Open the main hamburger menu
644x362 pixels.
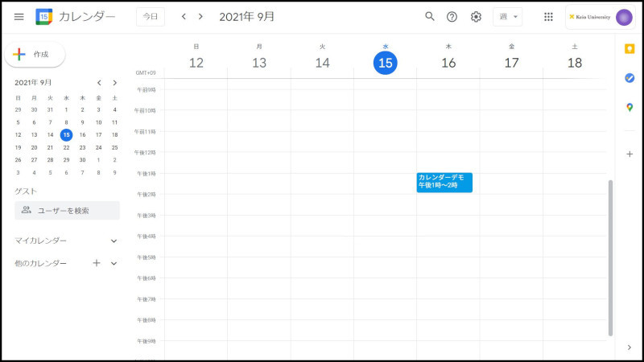click(19, 17)
